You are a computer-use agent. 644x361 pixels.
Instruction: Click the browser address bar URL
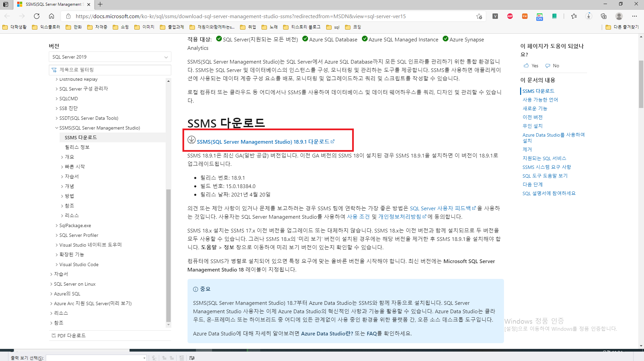pyautogui.click(x=241, y=16)
